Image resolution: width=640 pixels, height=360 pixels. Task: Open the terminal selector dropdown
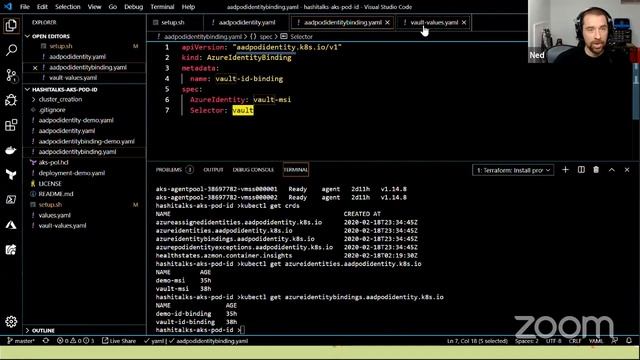[513, 170]
